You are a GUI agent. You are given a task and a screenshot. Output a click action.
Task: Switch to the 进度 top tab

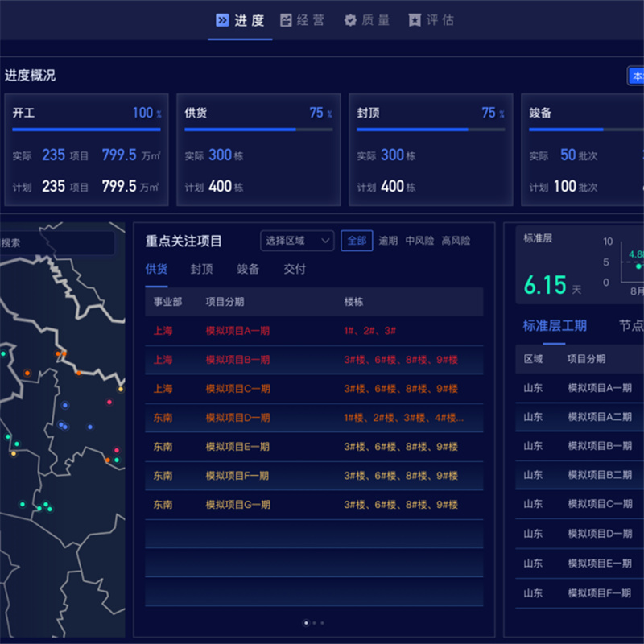(x=240, y=20)
